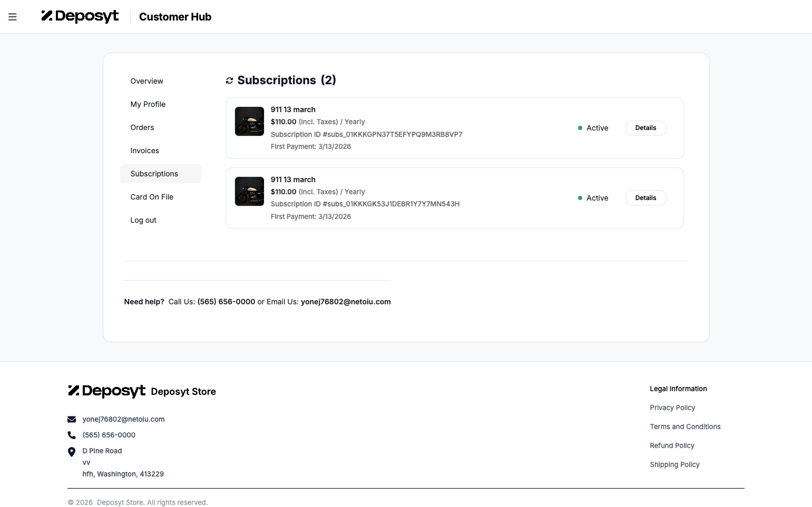Click help phone number (565) 656-0000

(226, 302)
